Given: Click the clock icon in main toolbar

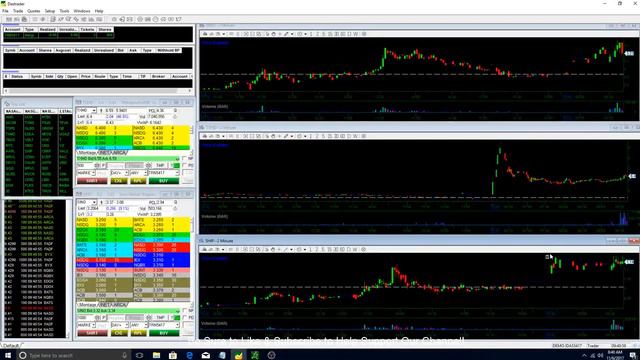Looking at the screenshot, I should [x=156, y=19].
